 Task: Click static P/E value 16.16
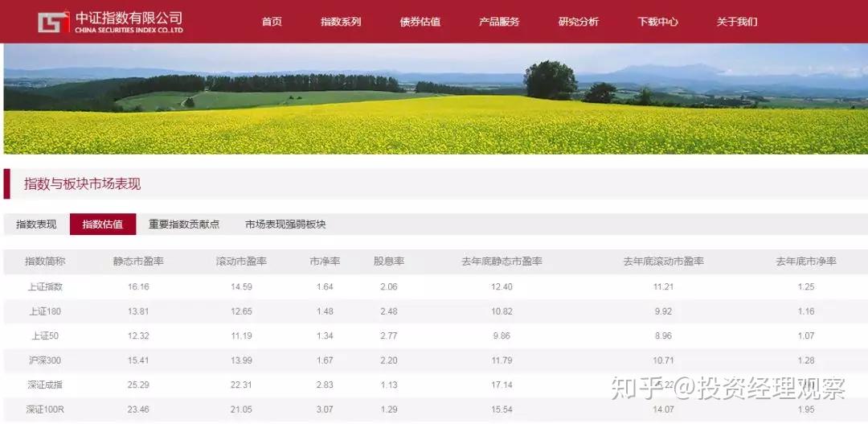[x=138, y=287]
